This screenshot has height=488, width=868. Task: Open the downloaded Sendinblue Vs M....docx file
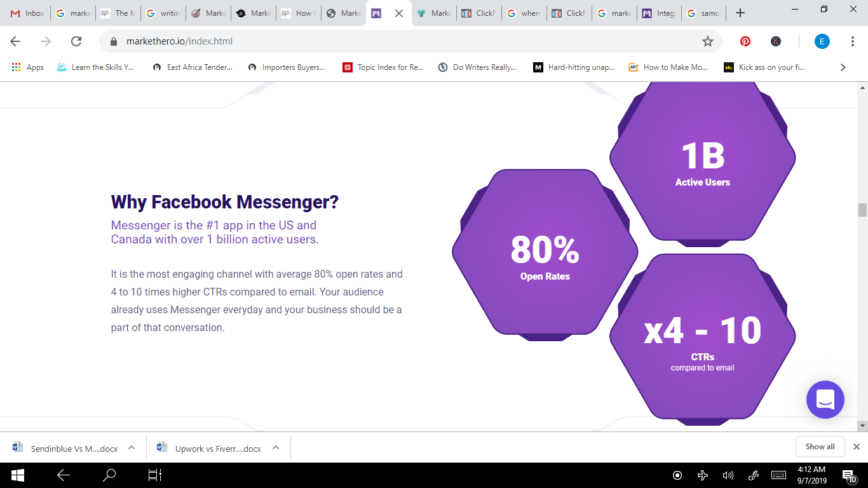click(65, 448)
